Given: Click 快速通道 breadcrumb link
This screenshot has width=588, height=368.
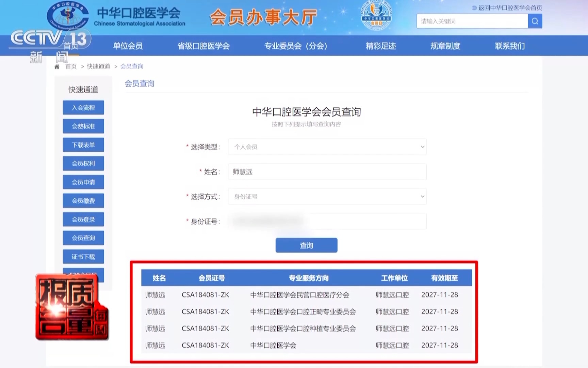Looking at the screenshot, I should coord(98,66).
